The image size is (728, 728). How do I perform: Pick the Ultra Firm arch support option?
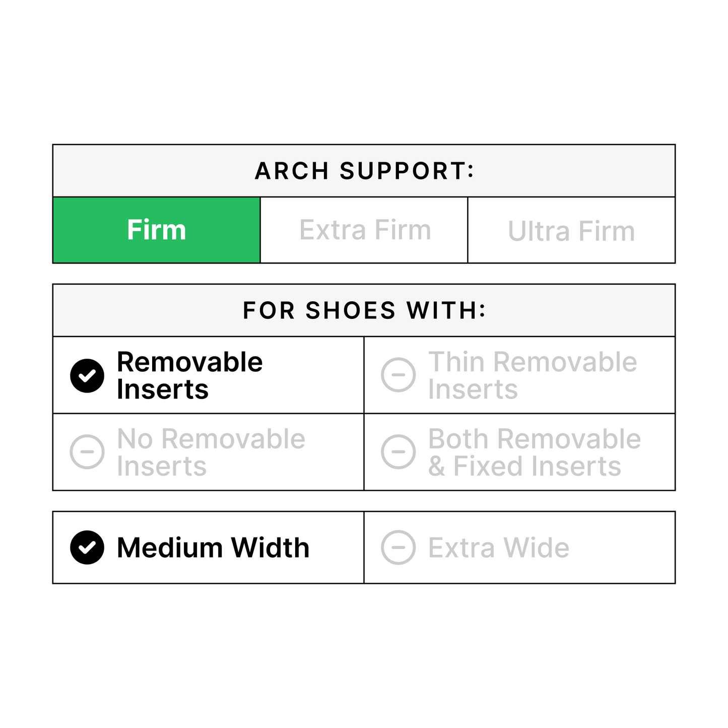click(x=571, y=231)
